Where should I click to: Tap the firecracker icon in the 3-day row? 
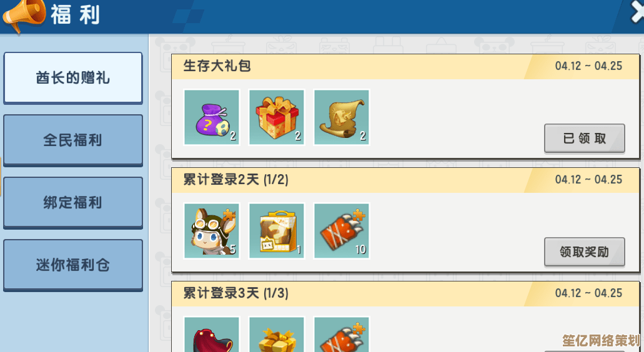[x=341, y=335]
